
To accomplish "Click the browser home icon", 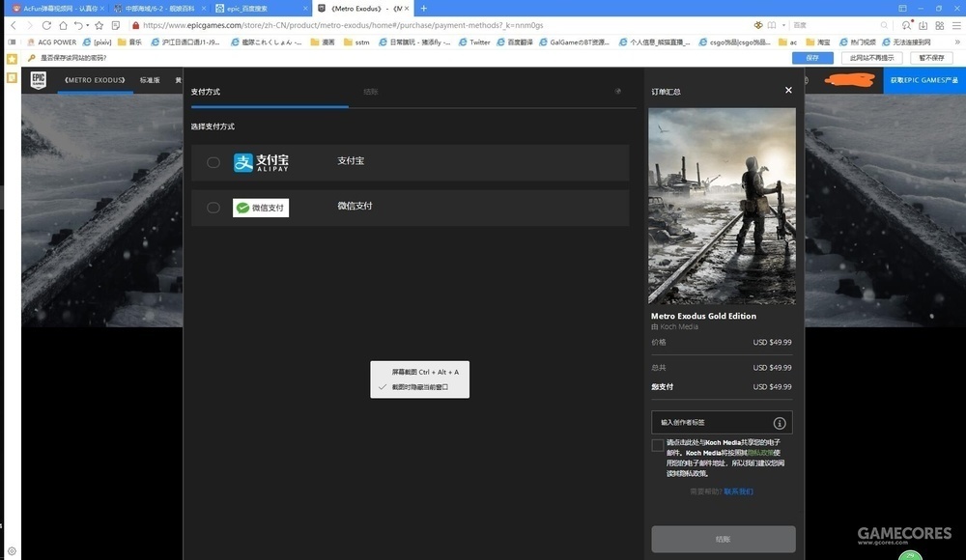I will [63, 25].
